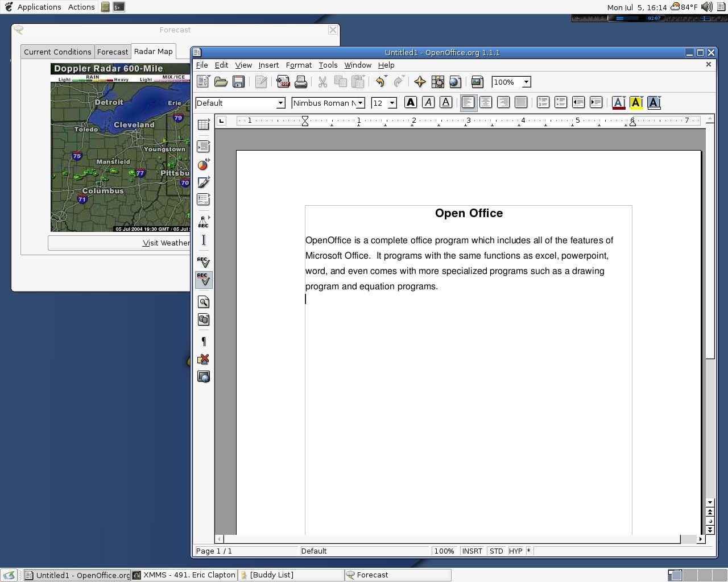Open the Gallery icon
Screen dimensions: 728x582
[477, 82]
